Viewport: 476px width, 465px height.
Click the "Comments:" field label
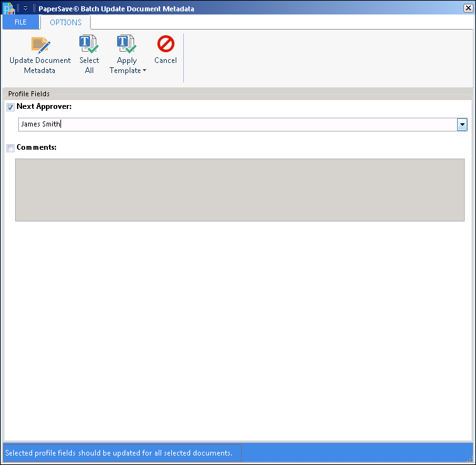37,148
